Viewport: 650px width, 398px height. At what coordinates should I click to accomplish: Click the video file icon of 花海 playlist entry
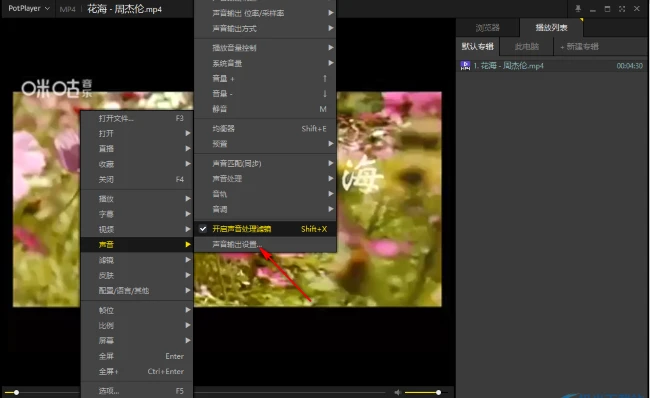[465, 66]
